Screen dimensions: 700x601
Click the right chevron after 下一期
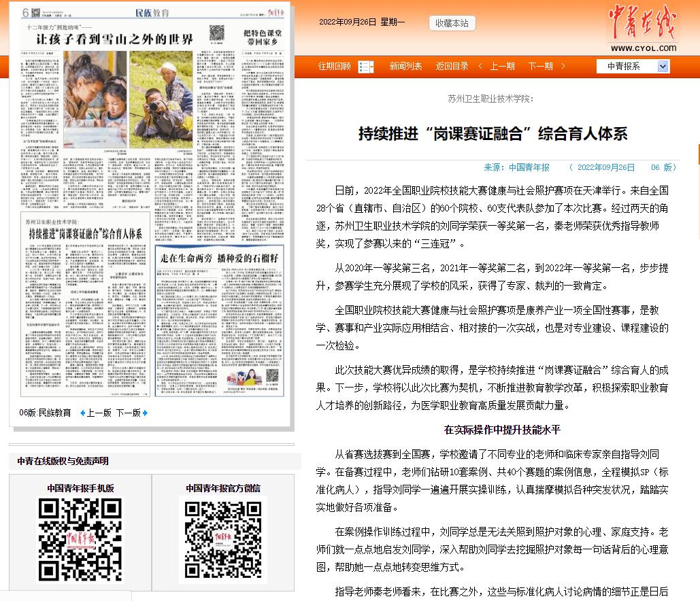click(x=563, y=67)
